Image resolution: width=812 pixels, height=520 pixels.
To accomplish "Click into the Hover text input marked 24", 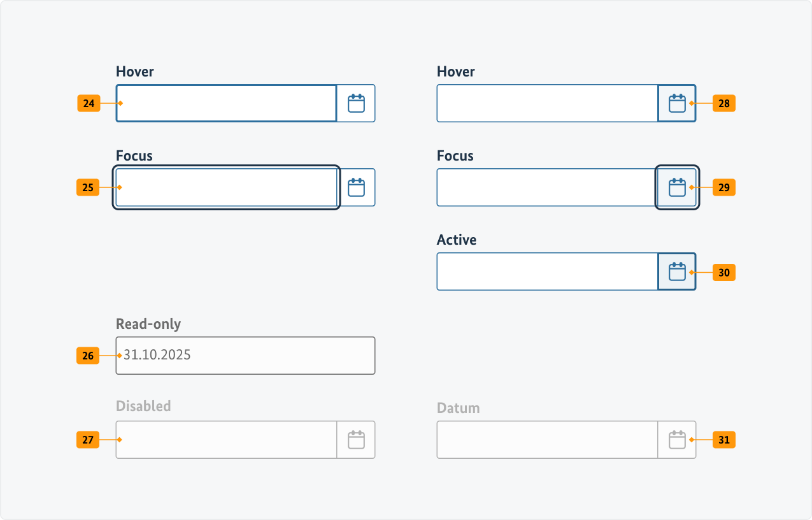I will (x=226, y=103).
